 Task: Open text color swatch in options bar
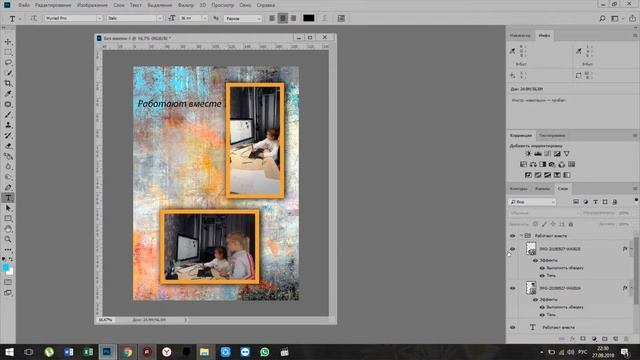click(x=309, y=18)
